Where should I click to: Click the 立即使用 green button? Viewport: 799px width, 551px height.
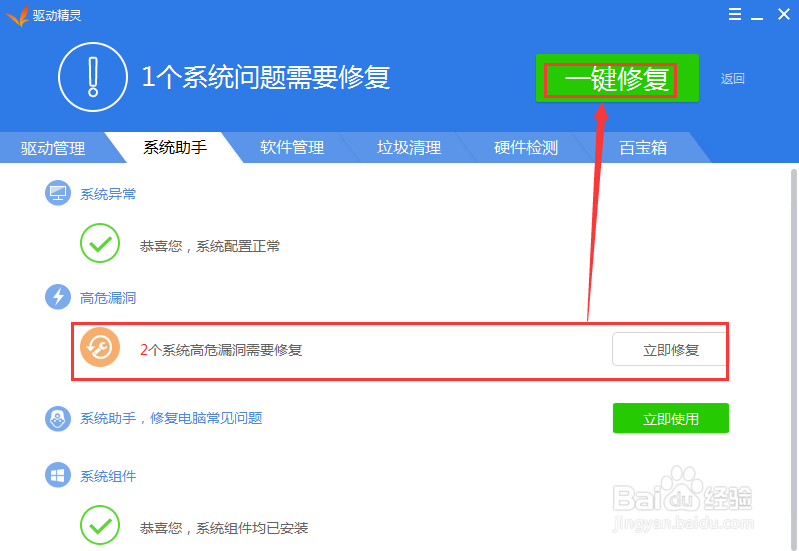coord(671,418)
